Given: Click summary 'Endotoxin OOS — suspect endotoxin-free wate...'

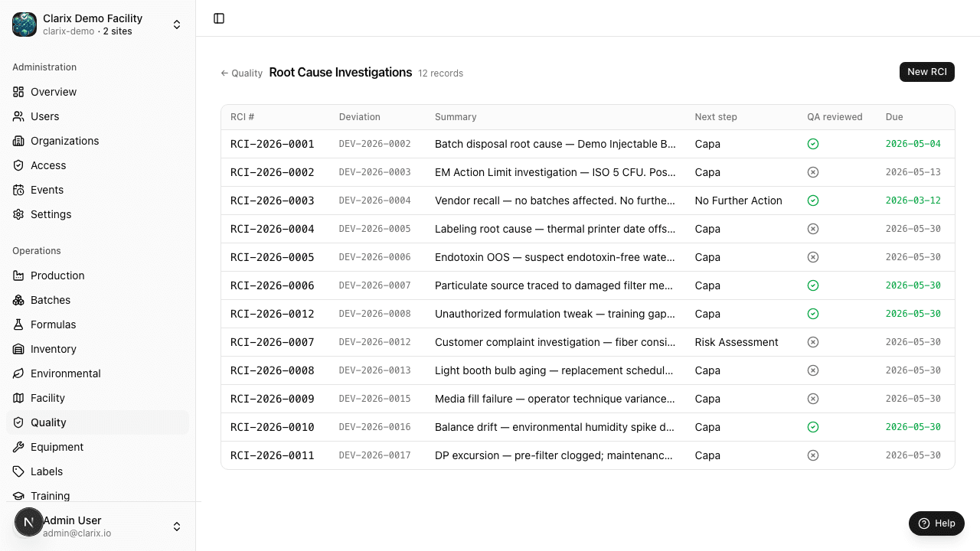Looking at the screenshot, I should (555, 257).
